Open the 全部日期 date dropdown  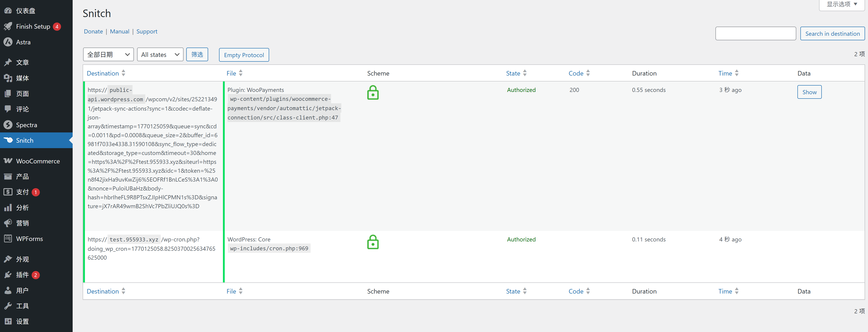coord(108,55)
